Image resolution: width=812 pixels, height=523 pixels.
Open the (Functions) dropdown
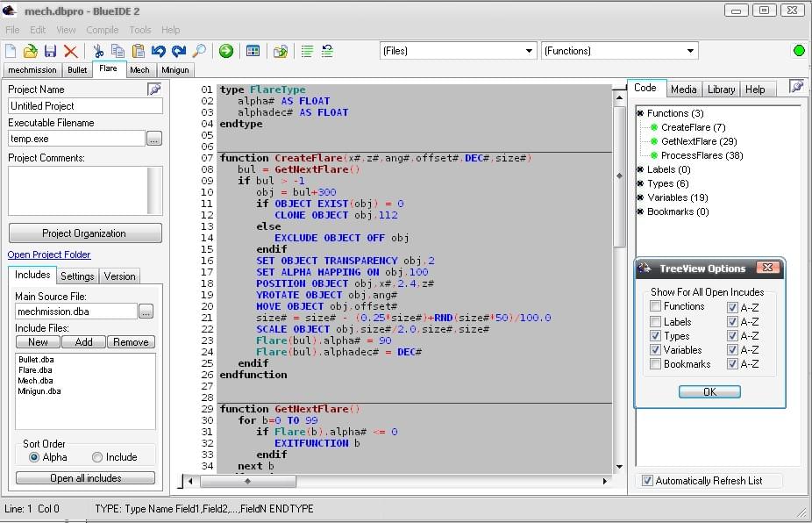[x=690, y=51]
